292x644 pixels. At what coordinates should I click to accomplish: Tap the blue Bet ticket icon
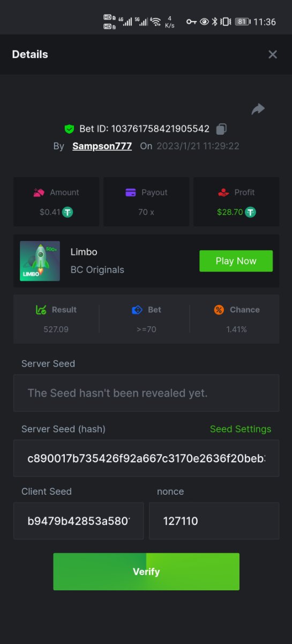tap(137, 310)
